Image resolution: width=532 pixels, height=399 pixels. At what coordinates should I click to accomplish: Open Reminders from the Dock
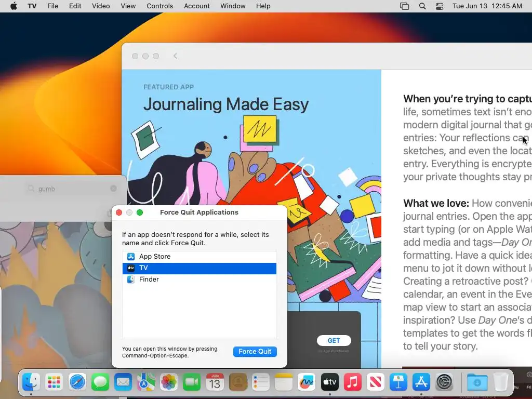point(261,383)
